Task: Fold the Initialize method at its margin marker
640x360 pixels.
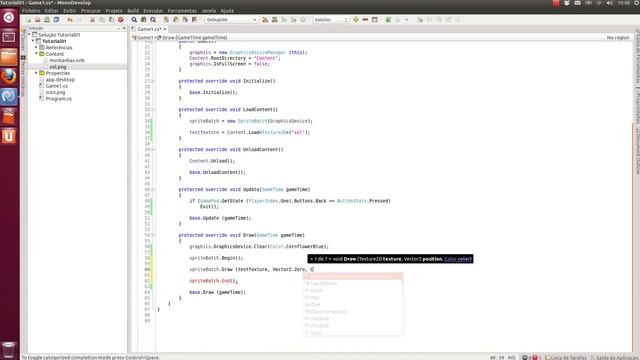Action: tap(153, 81)
